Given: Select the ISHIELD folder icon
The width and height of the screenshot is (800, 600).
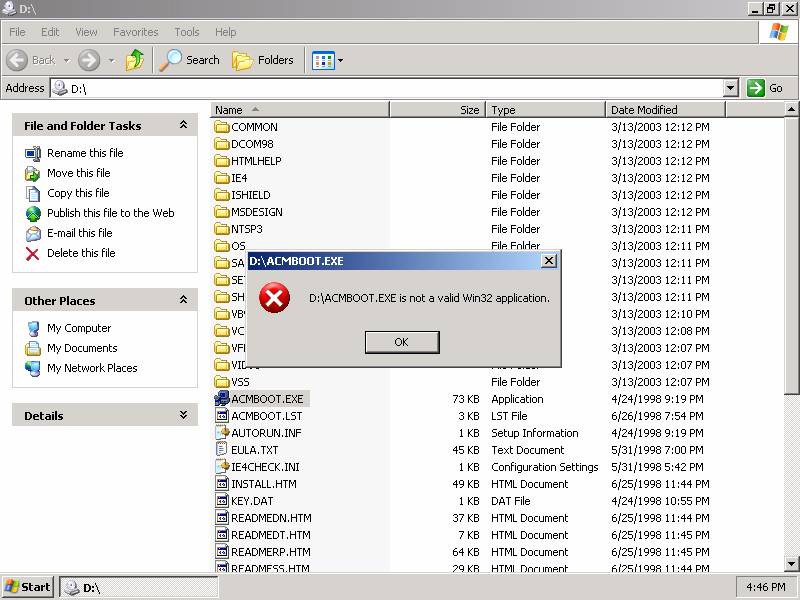Looking at the screenshot, I should click(x=222, y=195).
